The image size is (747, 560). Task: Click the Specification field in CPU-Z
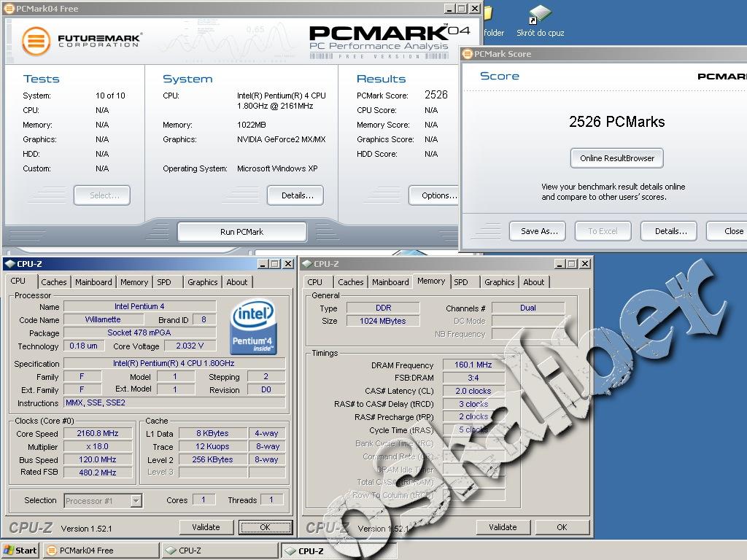pos(174,363)
